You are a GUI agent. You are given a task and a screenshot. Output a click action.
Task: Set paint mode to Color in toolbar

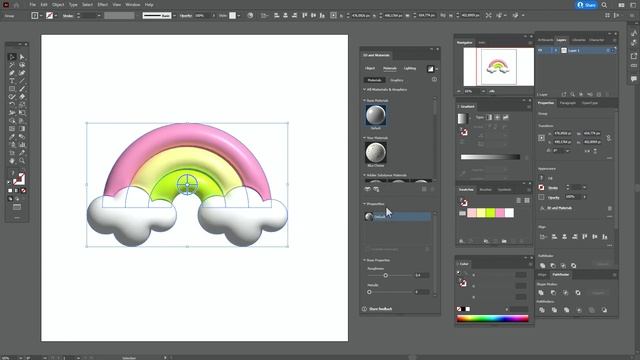pos(10,191)
